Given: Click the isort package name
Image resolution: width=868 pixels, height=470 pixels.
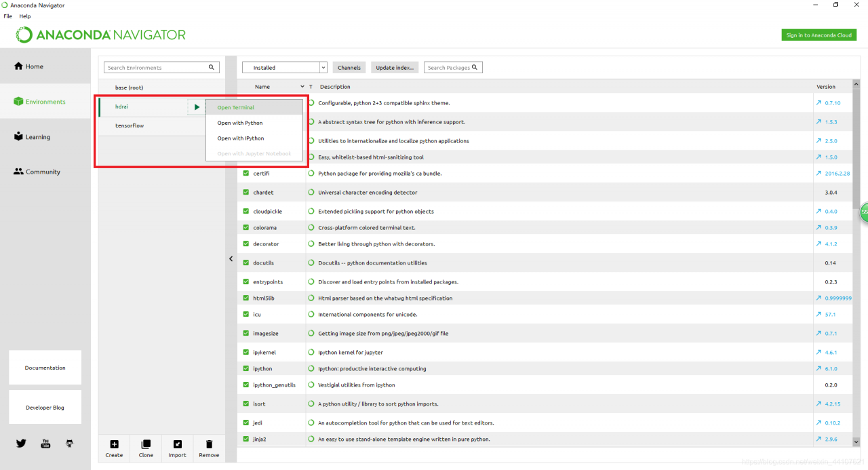Looking at the screenshot, I should coord(259,404).
